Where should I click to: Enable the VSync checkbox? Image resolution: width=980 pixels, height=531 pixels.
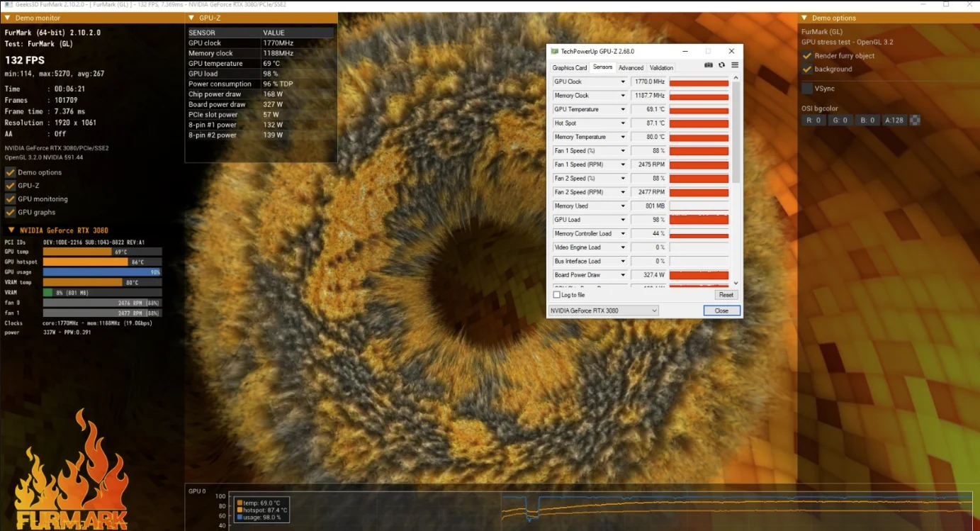(806, 88)
